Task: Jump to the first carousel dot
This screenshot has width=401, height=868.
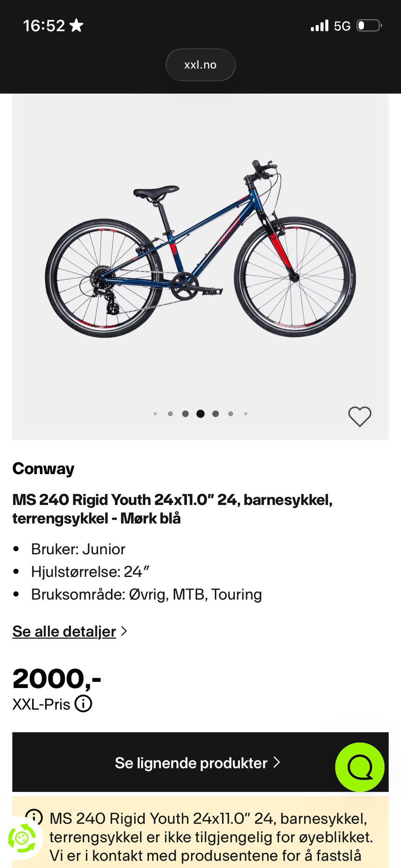Action: [x=155, y=414]
